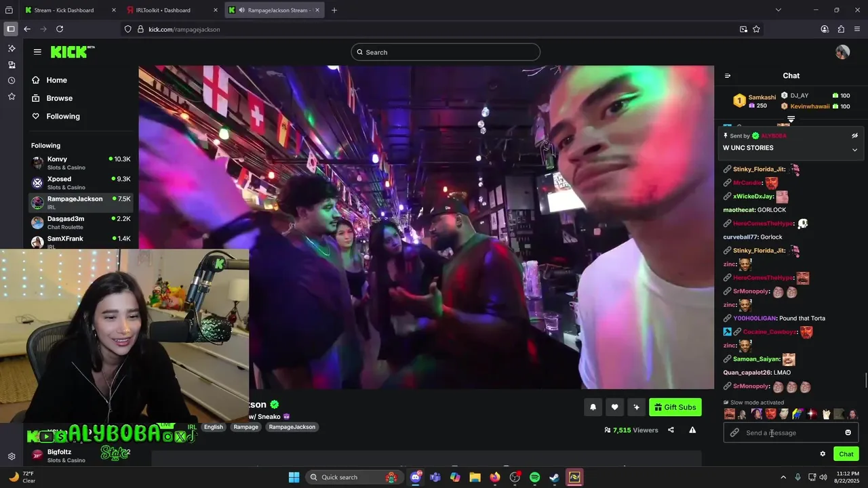The height and width of the screenshot is (488, 868).
Task: Follow the channel with the heart button
Action: coord(614,407)
